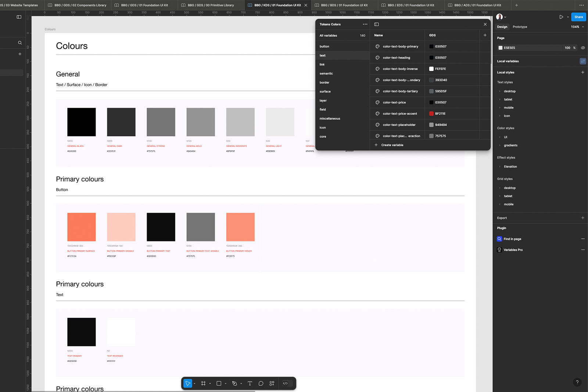Click Create variable
Image resolution: width=588 pixels, height=392 pixels.
(x=392, y=145)
